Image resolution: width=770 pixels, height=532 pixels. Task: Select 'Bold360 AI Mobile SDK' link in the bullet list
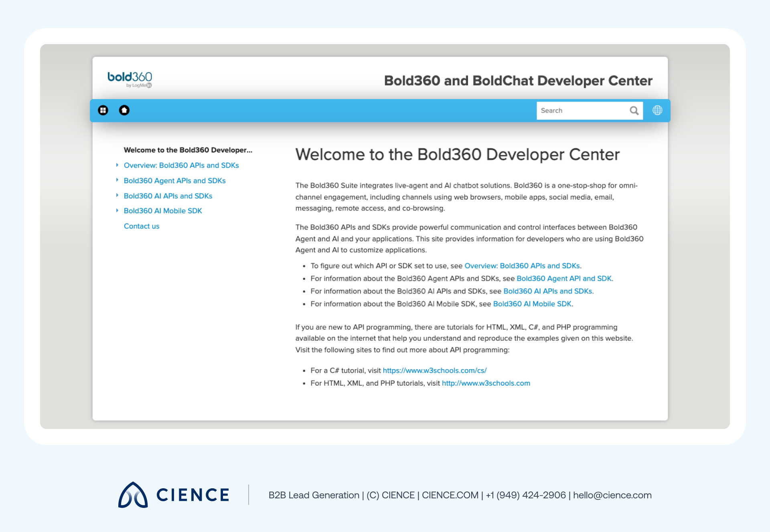point(532,304)
